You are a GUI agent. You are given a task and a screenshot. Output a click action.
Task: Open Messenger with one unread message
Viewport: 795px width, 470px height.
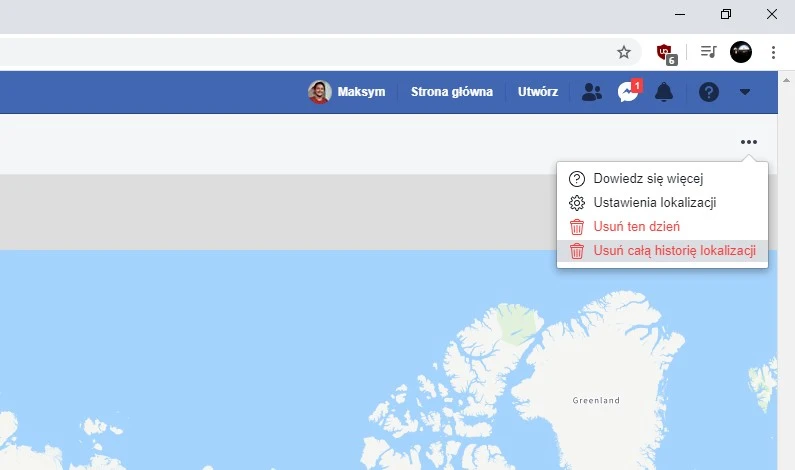tap(628, 92)
